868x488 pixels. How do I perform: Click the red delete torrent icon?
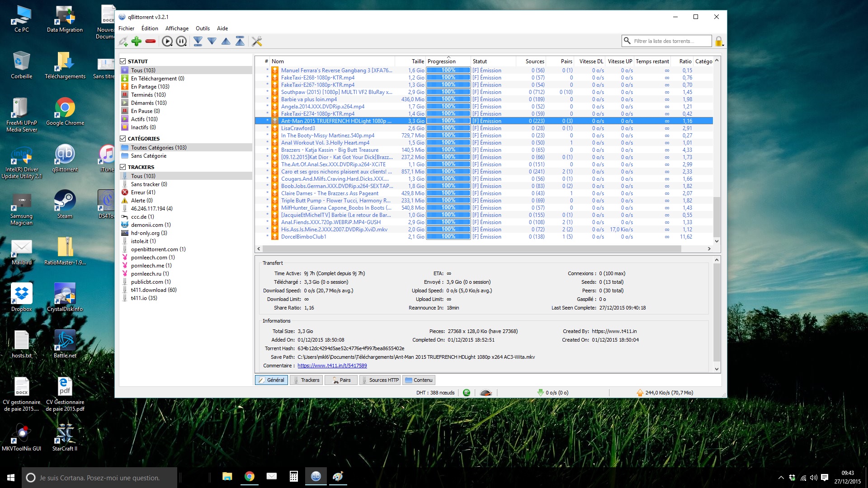click(151, 41)
